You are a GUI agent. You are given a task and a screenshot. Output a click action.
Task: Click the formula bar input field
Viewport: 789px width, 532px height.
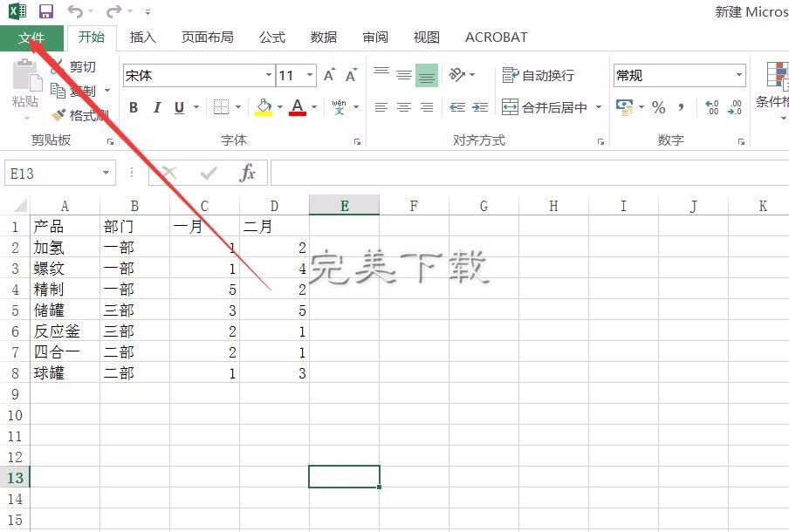pyautogui.click(x=530, y=173)
